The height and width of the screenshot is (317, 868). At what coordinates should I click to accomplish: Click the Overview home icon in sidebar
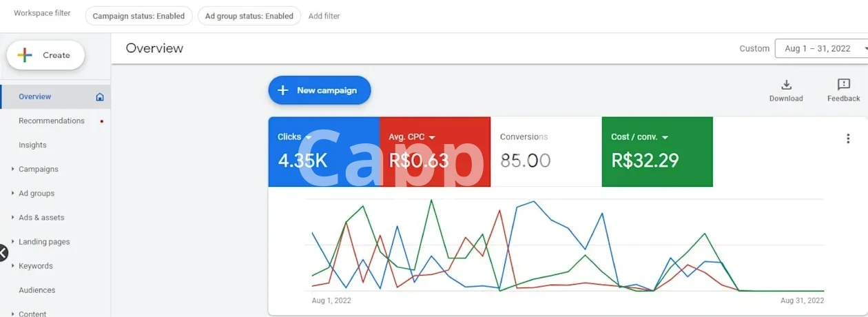(100, 97)
